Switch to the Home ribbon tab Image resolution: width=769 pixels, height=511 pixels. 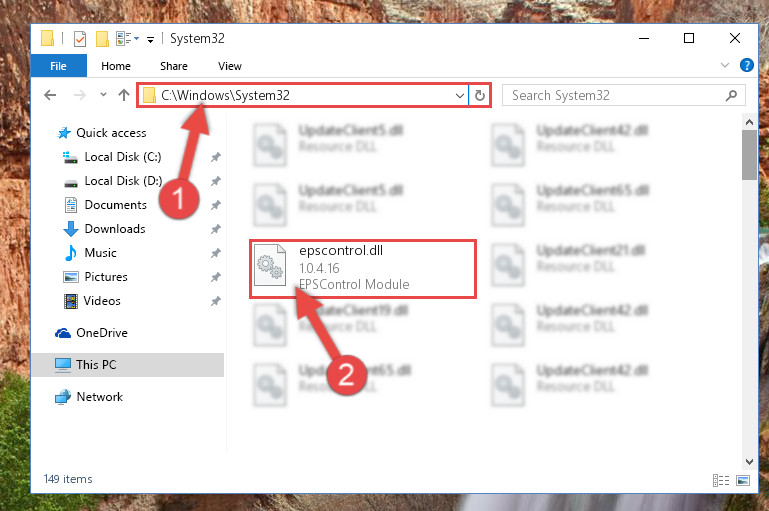pos(116,66)
